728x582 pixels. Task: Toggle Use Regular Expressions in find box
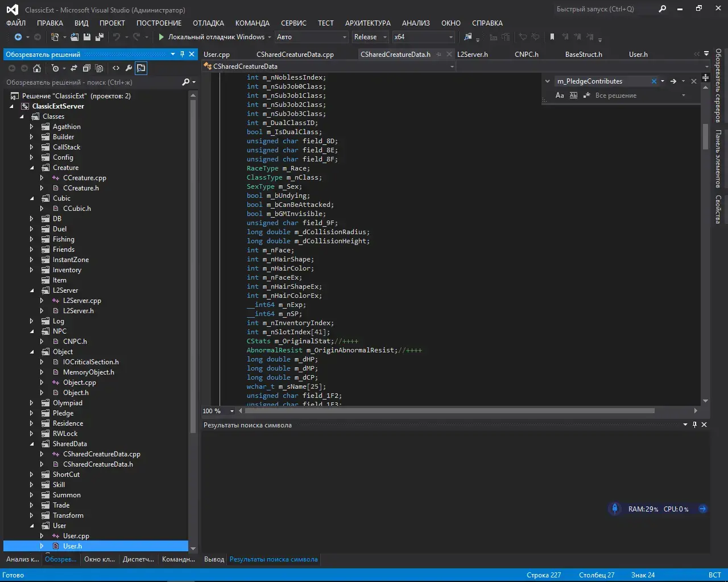coord(587,95)
